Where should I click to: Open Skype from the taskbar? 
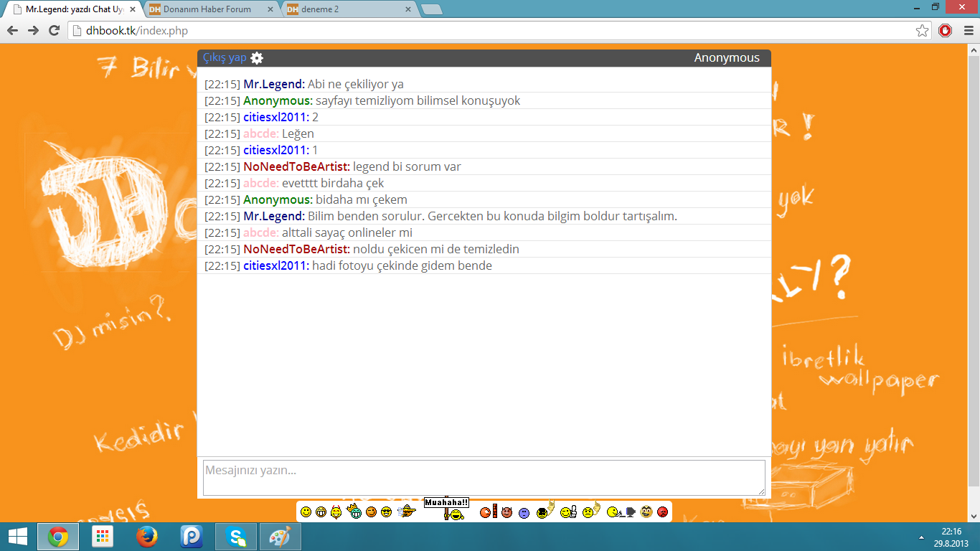tap(236, 537)
